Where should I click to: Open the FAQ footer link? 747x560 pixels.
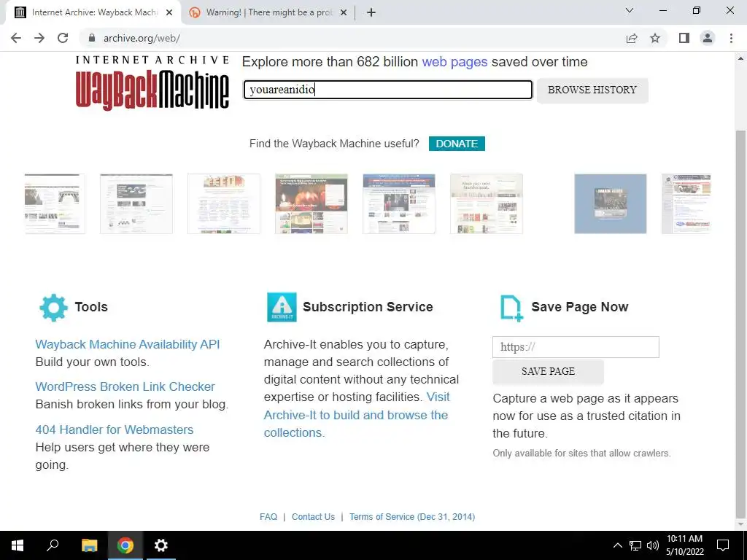point(268,517)
